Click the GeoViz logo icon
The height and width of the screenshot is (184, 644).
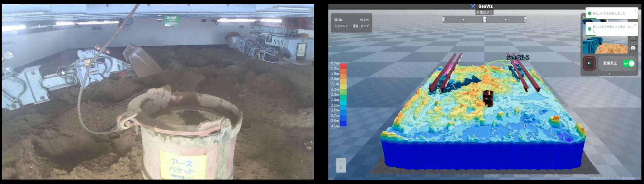click(x=473, y=6)
